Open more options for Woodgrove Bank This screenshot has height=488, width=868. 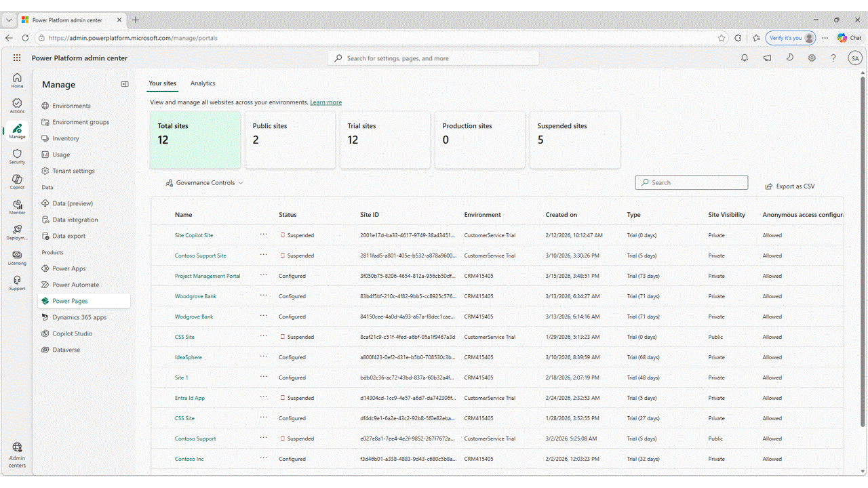point(263,296)
